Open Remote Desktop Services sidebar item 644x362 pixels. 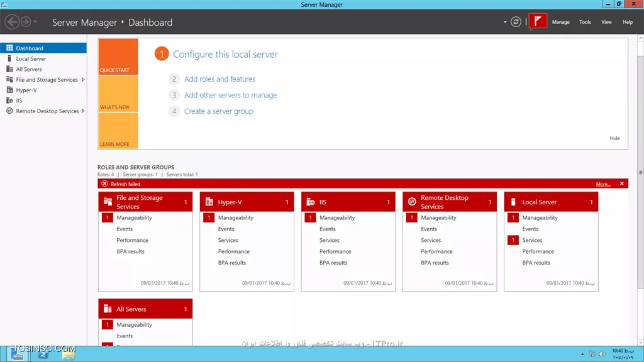pyautogui.click(x=43, y=111)
